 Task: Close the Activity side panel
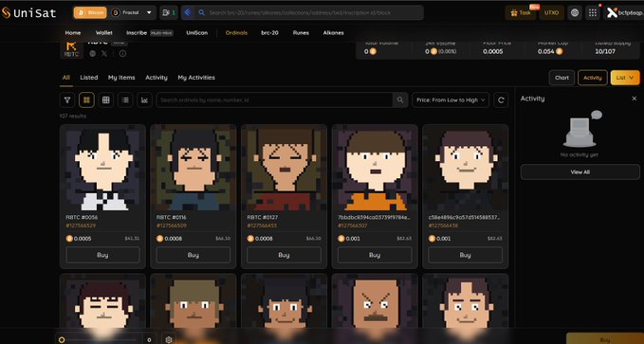point(635,99)
